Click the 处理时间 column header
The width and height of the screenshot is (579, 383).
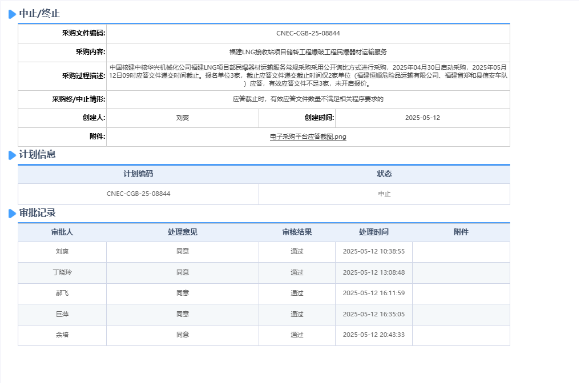[x=374, y=232]
